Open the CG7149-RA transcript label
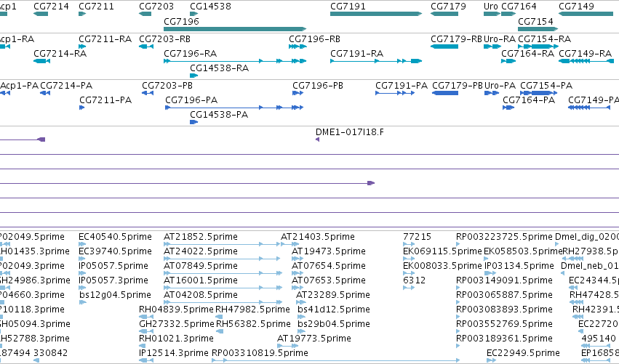The image size is (619, 364). [585, 54]
